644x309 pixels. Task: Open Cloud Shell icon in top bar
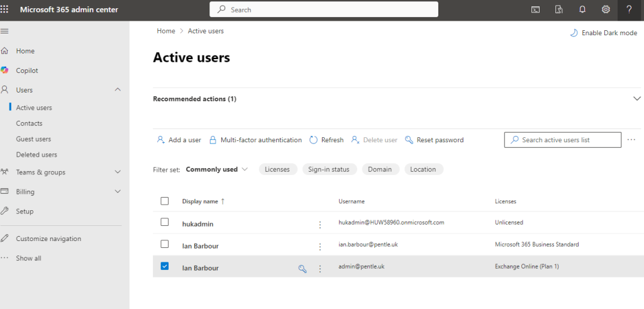click(535, 10)
